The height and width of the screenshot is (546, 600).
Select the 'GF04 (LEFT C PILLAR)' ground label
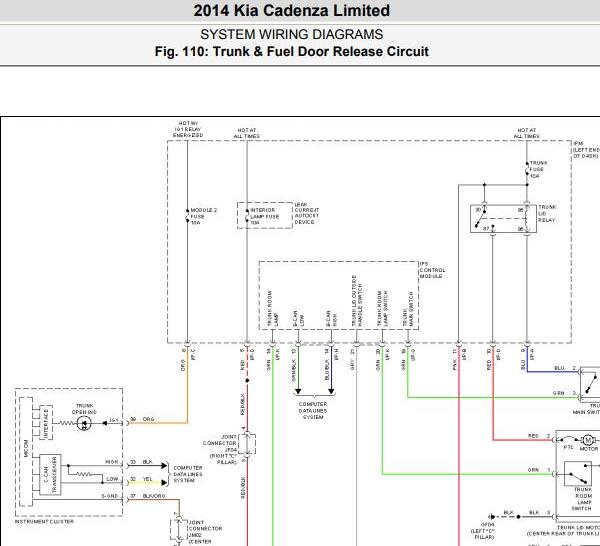(483, 531)
